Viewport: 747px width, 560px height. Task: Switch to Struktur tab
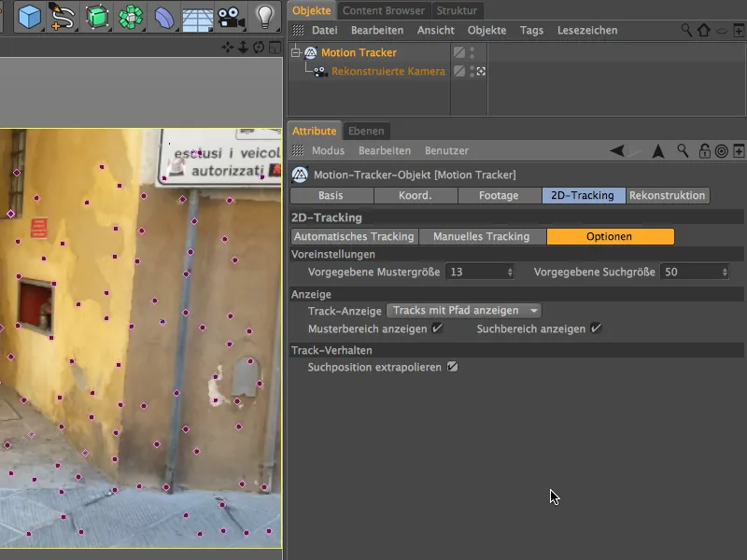click(x=457, y=10)
